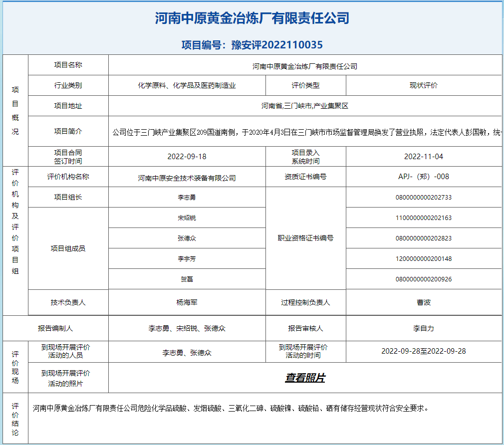Click the evaluation conclusion text about 危险化学品硫酸
The width and height of the screenshot is (504, 445).
(231, 409)
